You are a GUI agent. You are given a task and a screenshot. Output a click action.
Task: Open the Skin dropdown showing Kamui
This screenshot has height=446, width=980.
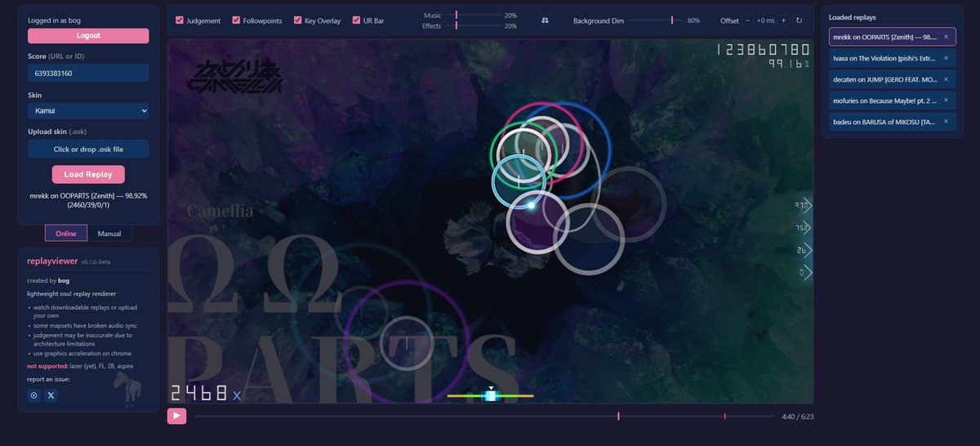(x=88, y=109)
